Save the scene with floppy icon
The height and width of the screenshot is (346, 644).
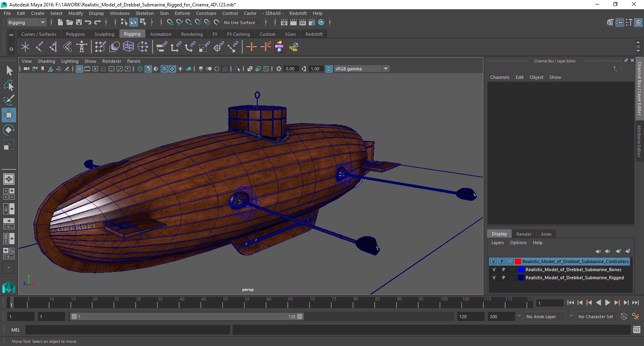79,23
